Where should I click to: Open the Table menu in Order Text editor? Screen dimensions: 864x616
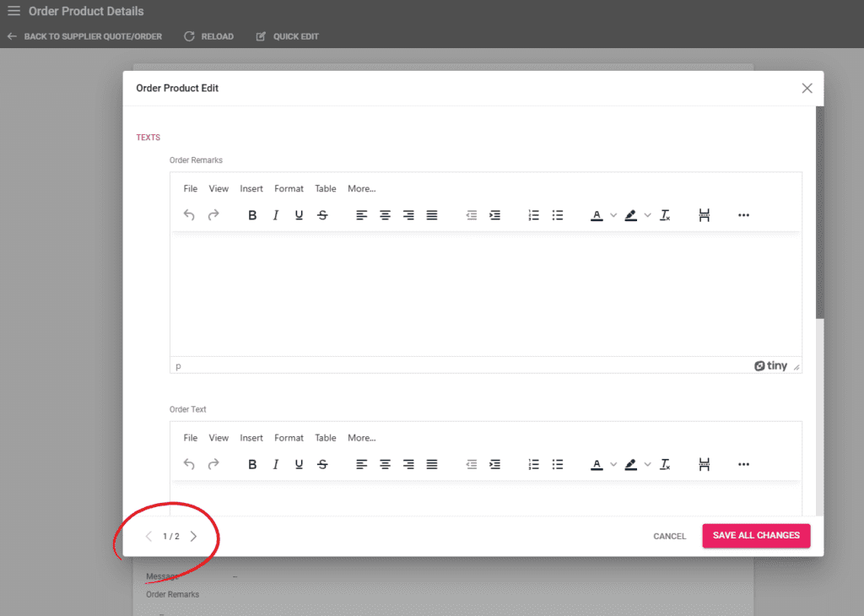tap(326, 437)
